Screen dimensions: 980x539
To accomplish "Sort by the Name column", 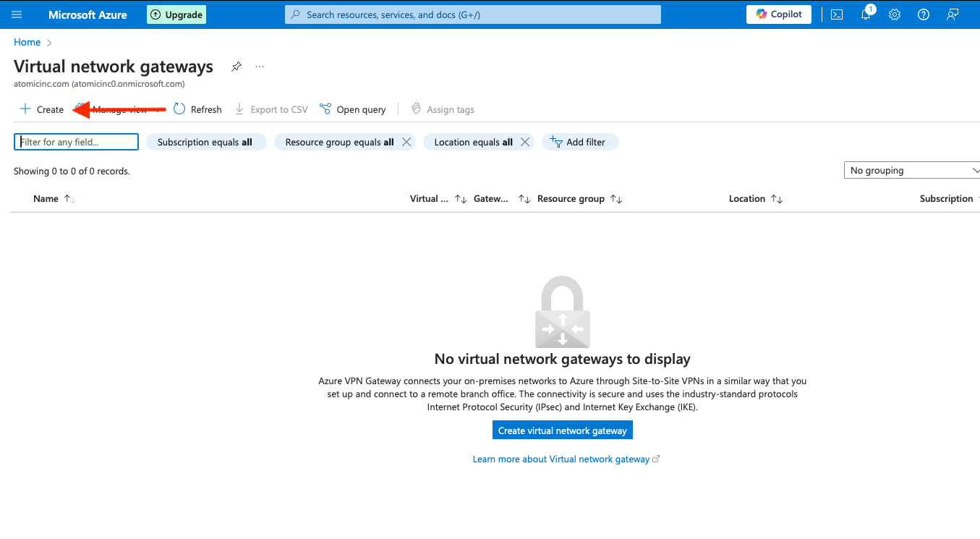I will coord(54,199).
